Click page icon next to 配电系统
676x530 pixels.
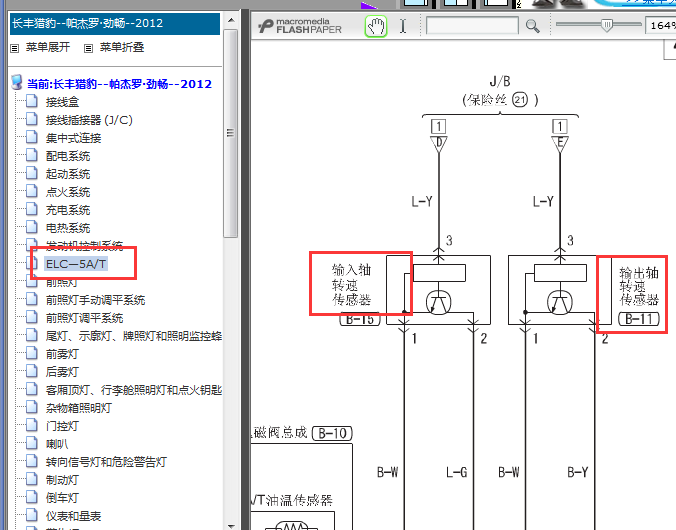coord(31,155)
